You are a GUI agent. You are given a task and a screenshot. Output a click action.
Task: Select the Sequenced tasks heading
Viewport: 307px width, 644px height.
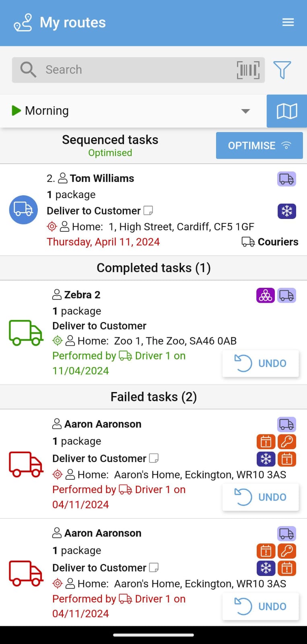[110, 140]
